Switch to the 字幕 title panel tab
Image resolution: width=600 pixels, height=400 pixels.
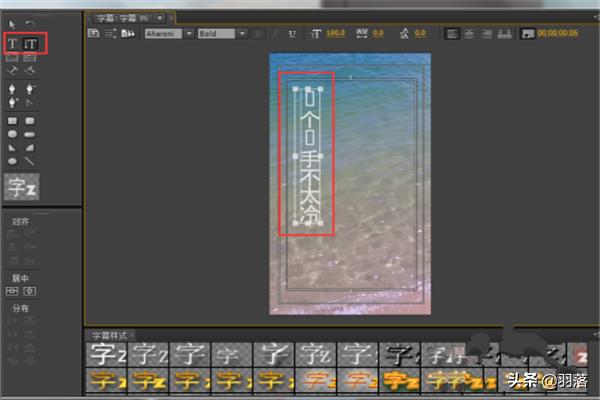pyautogui.click(x=122, y=18)
